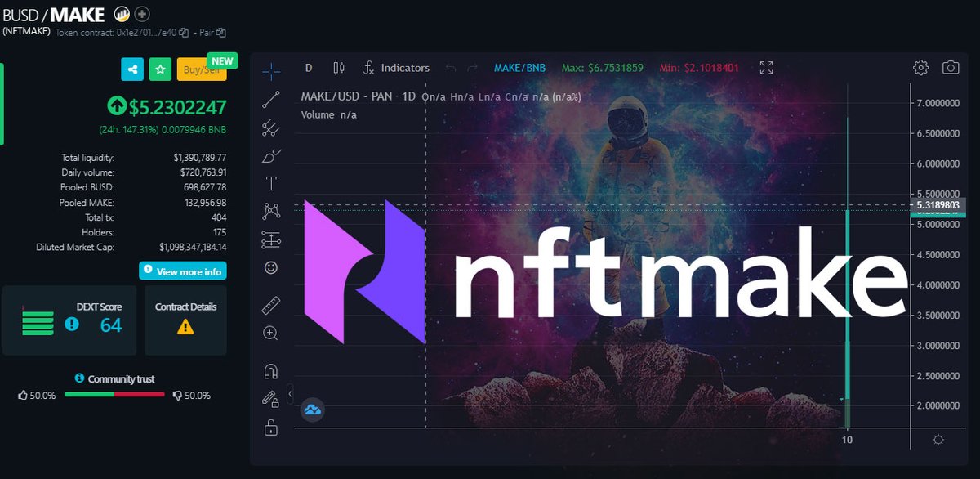Click the MAKE/USD - PAN symbol title
Image resolution: width=980 pixels, height=479 pixels.
348,96
